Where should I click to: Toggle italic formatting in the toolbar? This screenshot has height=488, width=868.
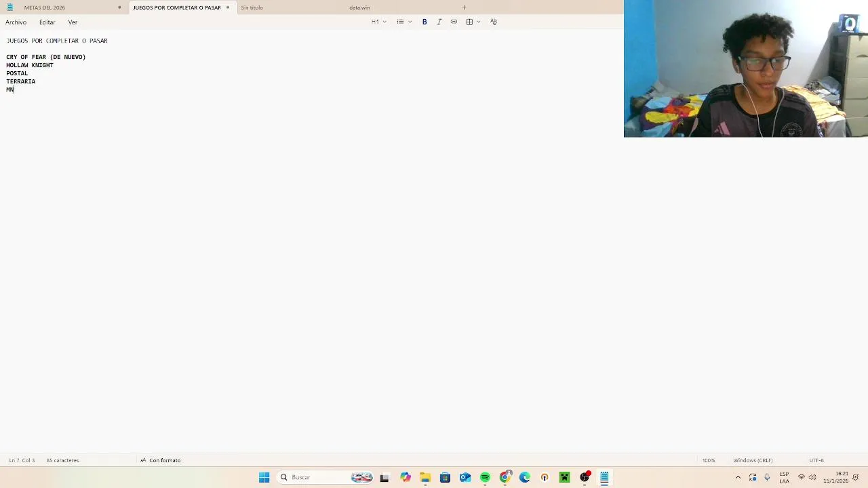click(x=439, y=22)
